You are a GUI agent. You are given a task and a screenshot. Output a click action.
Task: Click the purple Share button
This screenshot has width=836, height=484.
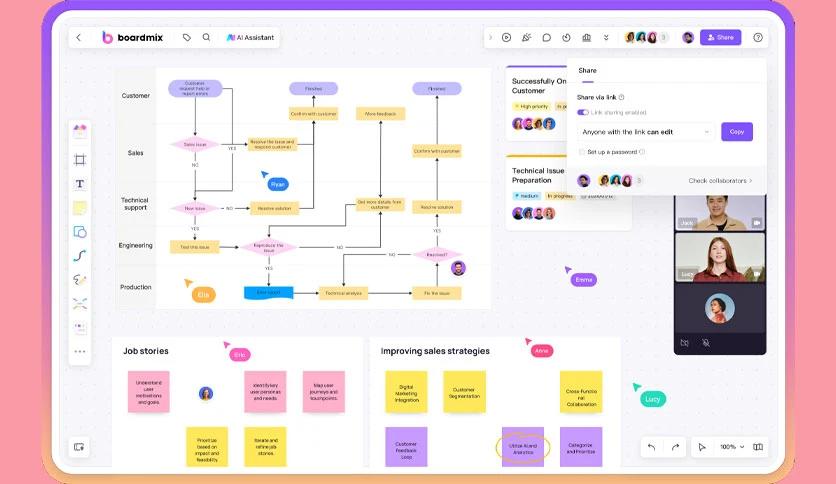(x=720, y=37)
